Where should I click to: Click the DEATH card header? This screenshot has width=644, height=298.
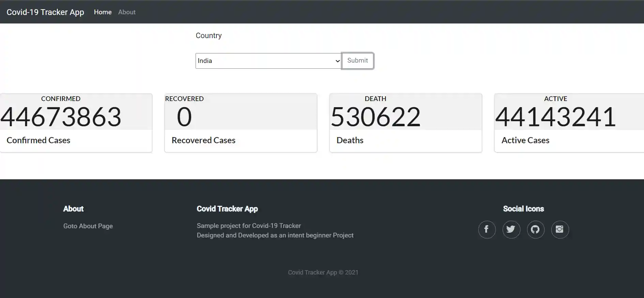[x=375, y=99]
